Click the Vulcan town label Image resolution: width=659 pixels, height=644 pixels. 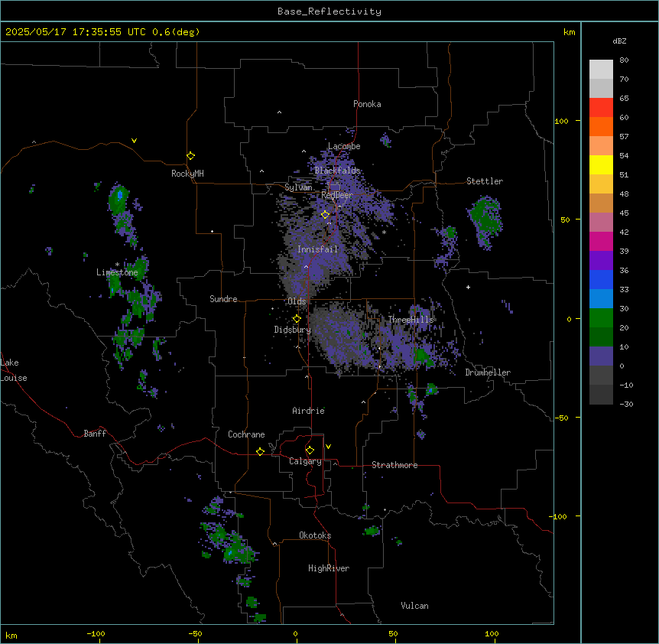pyautogui.click(x=414, y=606)
